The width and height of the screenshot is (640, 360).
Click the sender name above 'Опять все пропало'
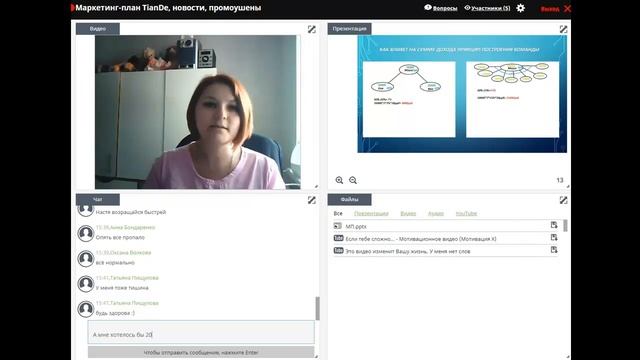tap(132, 227)
